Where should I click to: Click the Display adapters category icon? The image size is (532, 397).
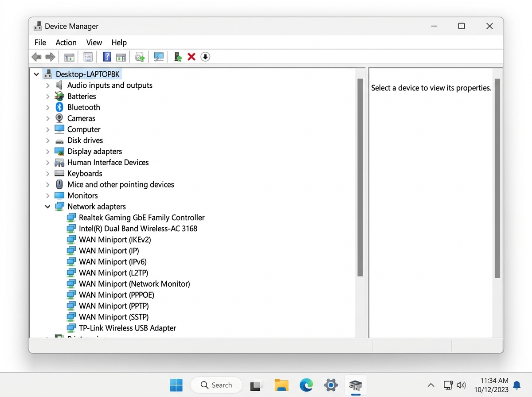point(59,152)
